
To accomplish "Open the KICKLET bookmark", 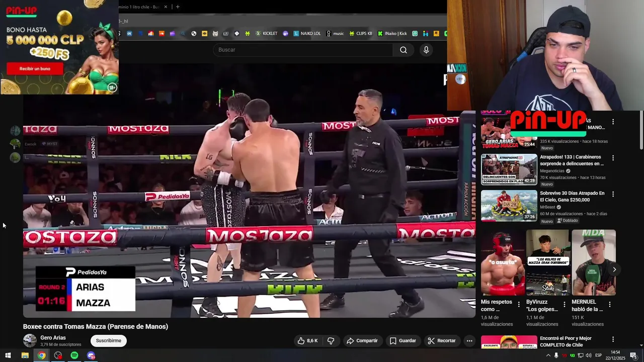I will pyautogui.click(x=267, y=34).
